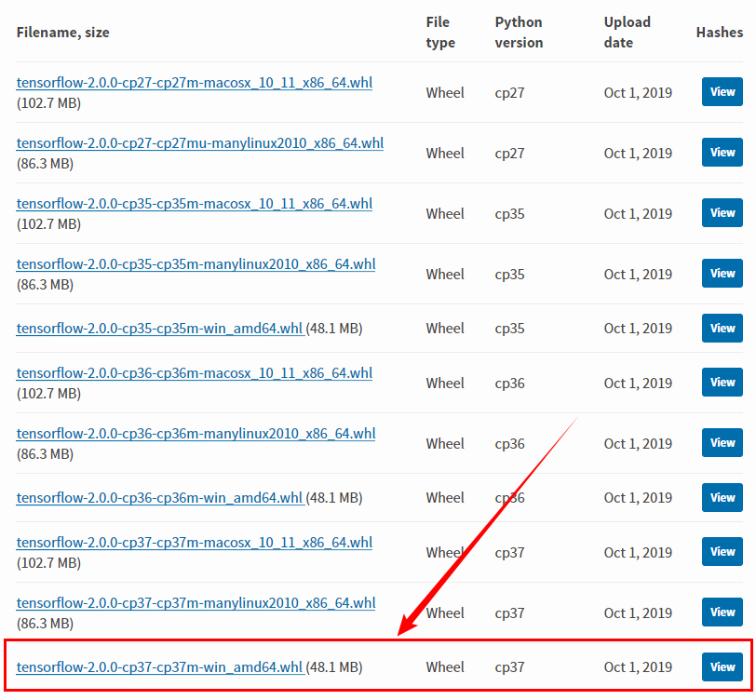
Task: Select tensorflow-2.0.0-cp36-cp36m-manylinux2010_x86_64.whl link
Action: click(196, 434)
